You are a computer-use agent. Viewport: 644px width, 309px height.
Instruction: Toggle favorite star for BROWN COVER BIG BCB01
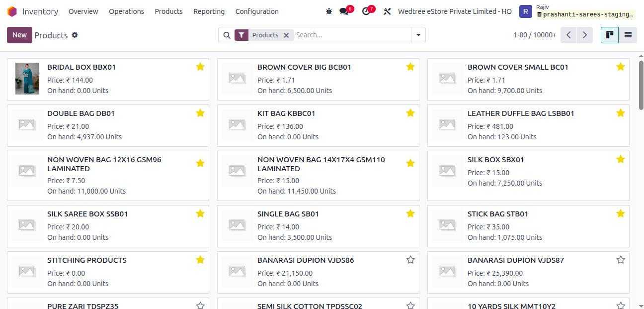pyautogui.click(x=410, y=67)
